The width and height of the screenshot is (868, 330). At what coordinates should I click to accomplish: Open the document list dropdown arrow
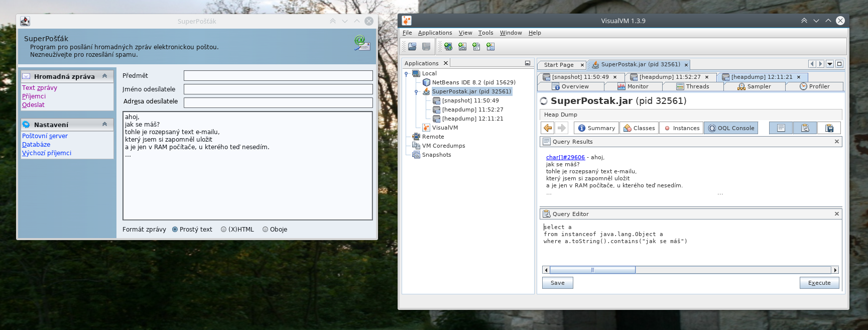pos(830,64)
